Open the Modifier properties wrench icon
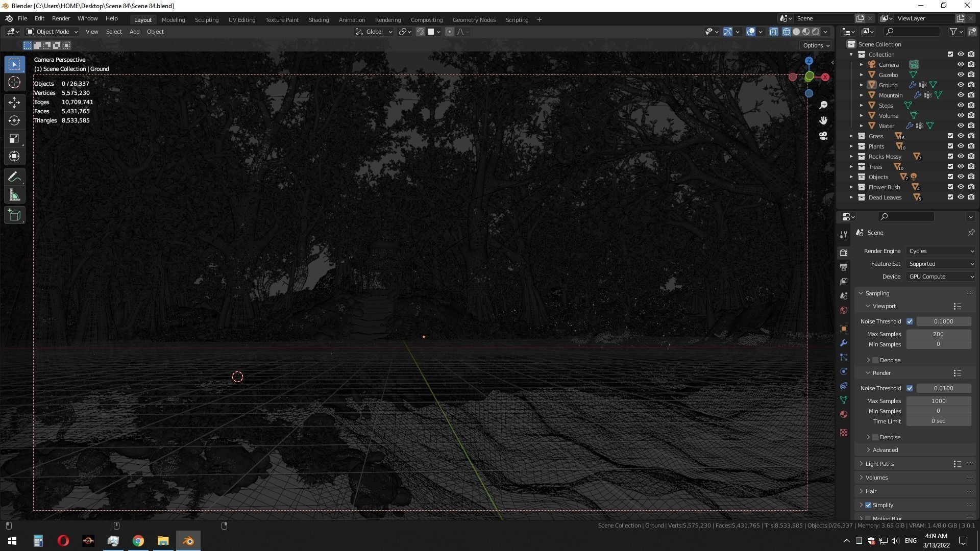 [x=844, y=343]
